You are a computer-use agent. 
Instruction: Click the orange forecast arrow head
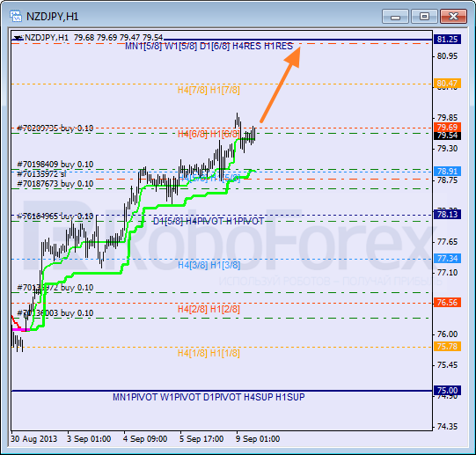293,55
